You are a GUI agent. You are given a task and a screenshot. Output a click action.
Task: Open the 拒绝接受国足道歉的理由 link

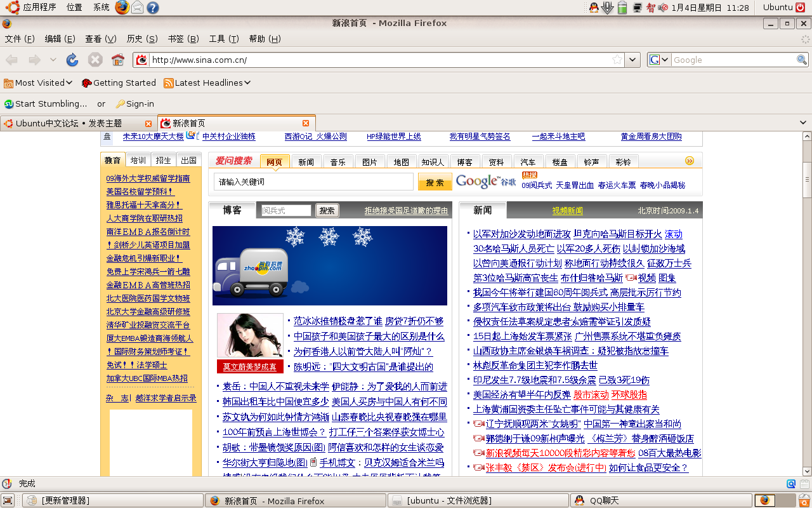(x=406, y=210)
